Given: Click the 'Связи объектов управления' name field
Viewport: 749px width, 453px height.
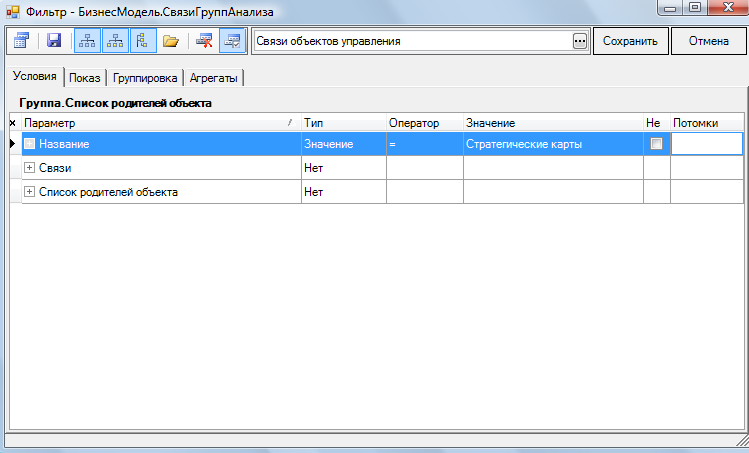Looking at the screenshot, I should point(410,41).
